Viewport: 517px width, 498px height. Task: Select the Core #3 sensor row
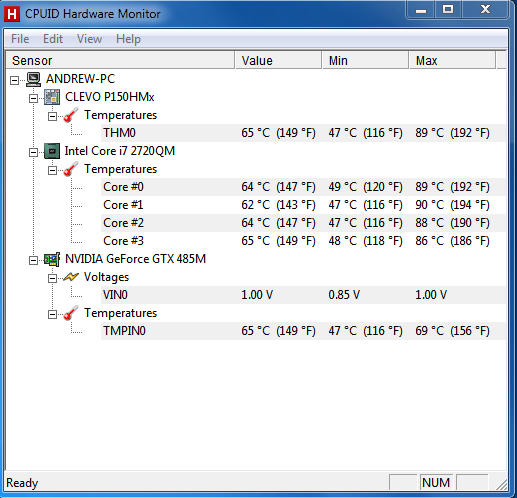[x=303, y=241]
